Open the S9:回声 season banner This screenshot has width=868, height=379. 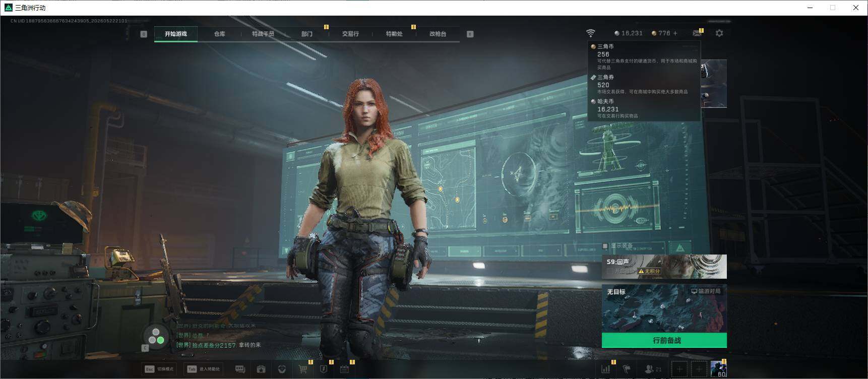pos(664,267)
